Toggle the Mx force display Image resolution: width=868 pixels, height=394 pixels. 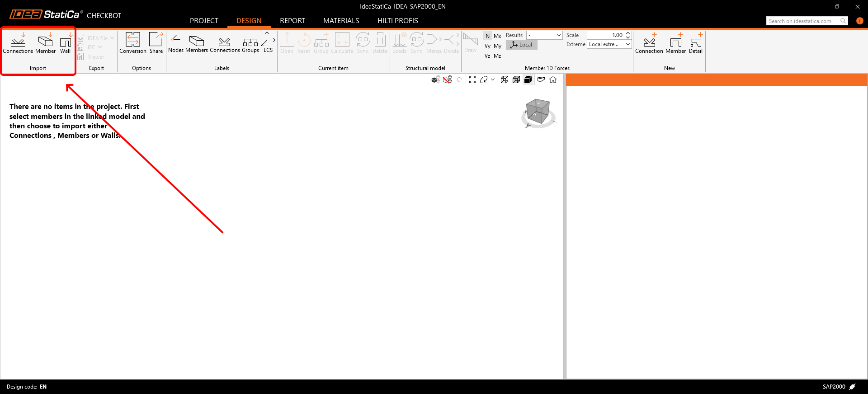tap(497, 36)
